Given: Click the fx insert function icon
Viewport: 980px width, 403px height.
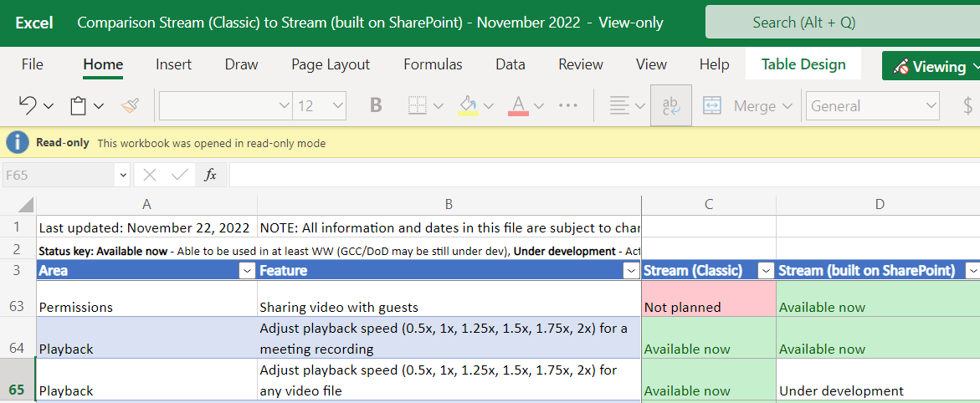Looking at the screenshot, I should pos(211,175).
